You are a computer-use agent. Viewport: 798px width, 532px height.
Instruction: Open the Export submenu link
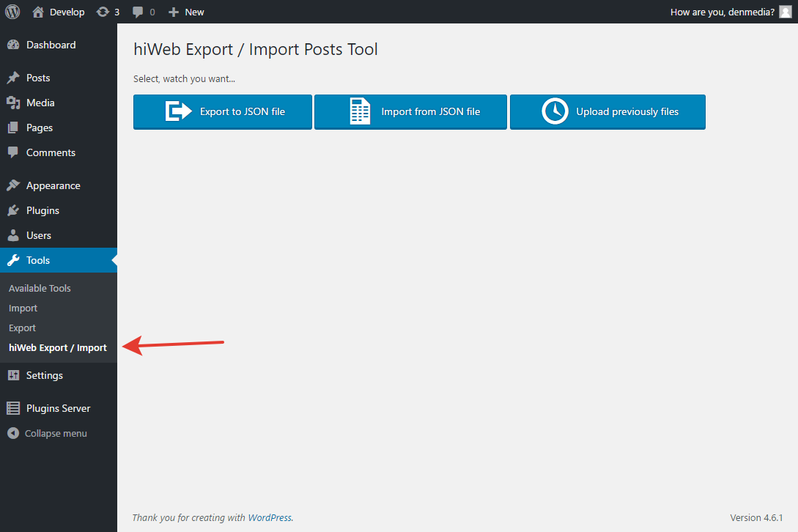tap(23, 328)
